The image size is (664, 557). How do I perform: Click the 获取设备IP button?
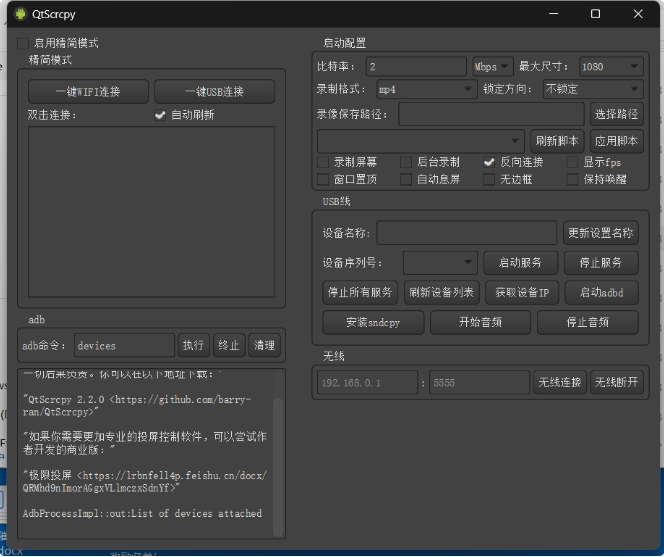pos(522,292)
